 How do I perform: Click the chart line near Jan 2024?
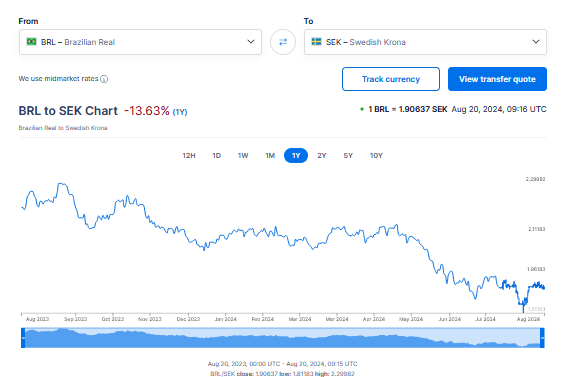click(226, 236)
